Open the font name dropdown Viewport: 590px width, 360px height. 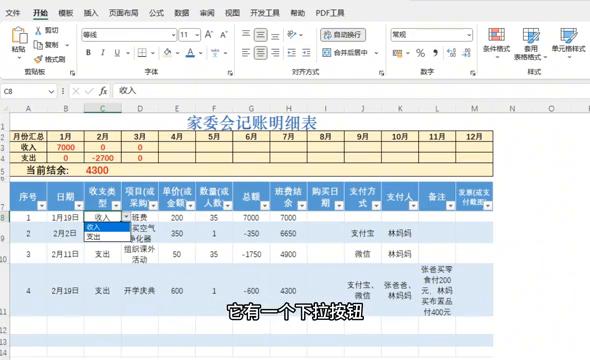click(173, 35)
